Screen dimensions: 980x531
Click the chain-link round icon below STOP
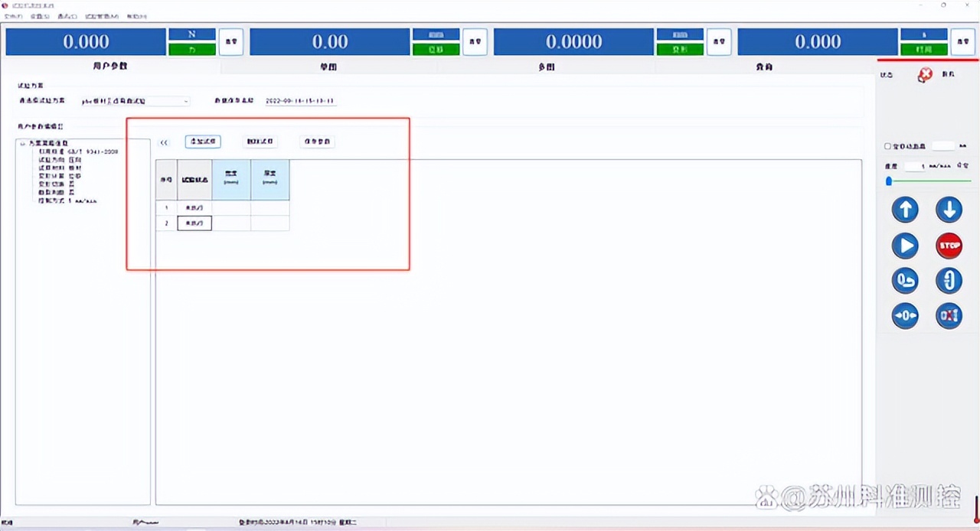coord(949,281)
